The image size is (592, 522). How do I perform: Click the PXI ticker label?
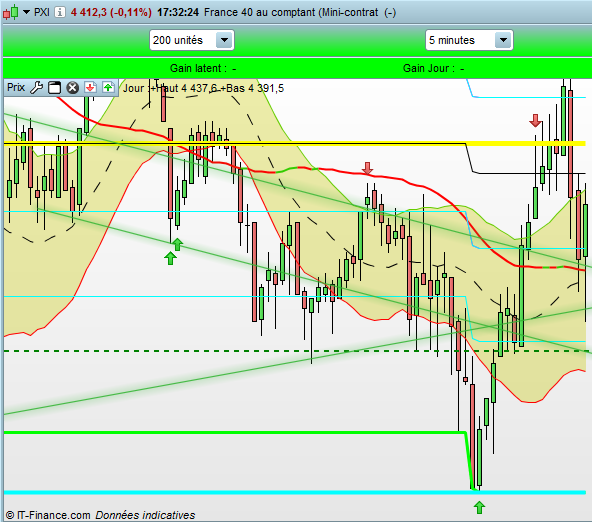[x=42, y=12]
